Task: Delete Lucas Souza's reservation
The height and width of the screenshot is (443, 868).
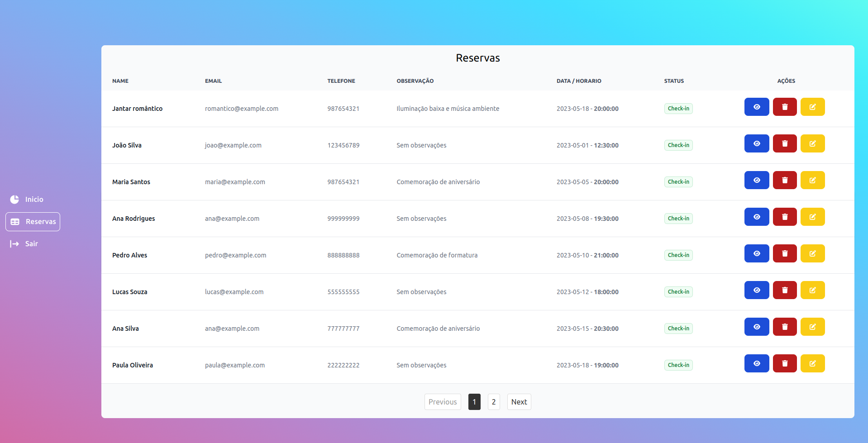Action: coord(785,290)
